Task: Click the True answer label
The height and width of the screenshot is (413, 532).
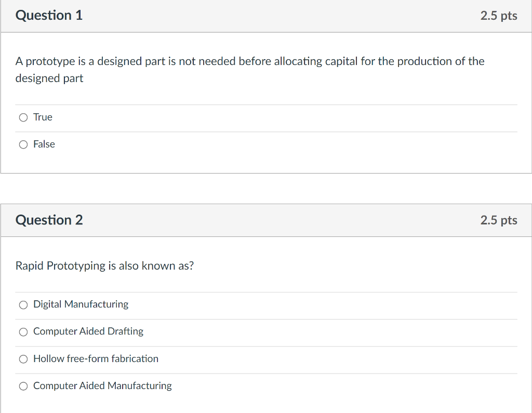Action: click(x=43, y=117)
